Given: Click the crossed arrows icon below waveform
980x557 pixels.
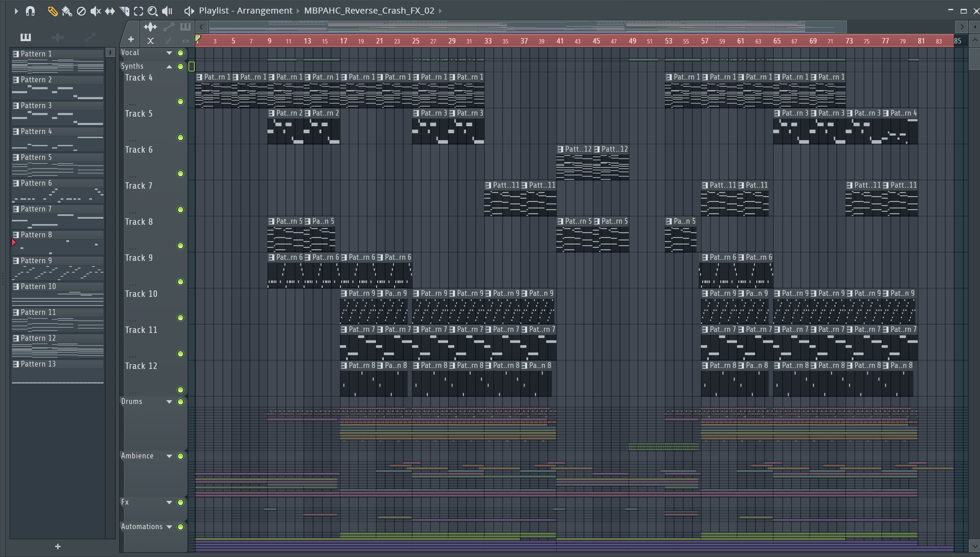Looking at the screenshot, I should pyautogui.click(x=150, y=40).
